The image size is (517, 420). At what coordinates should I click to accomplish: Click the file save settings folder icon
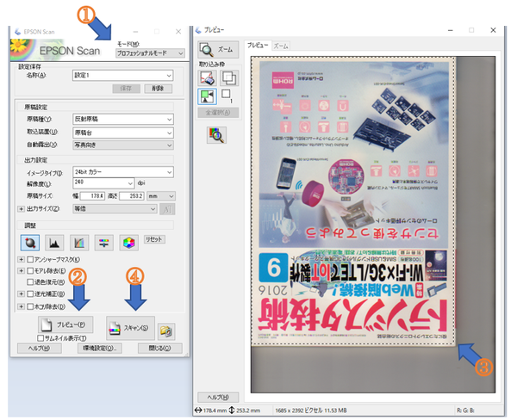[166, 330]
